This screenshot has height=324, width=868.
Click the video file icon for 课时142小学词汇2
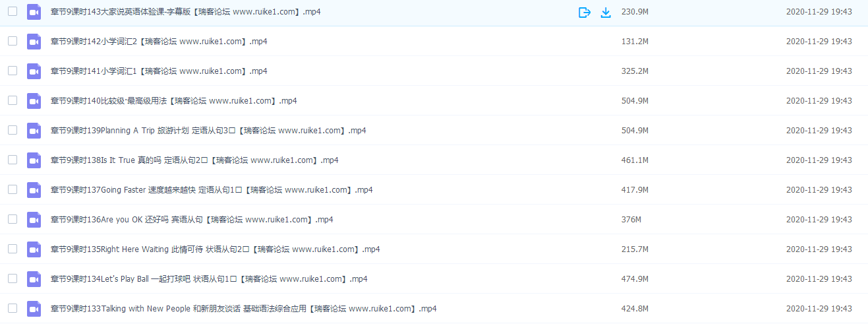point(34,42)
